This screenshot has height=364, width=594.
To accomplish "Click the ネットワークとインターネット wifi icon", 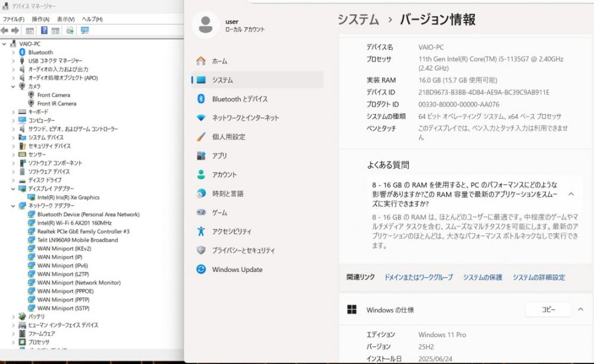I will [x=201, y=118].
